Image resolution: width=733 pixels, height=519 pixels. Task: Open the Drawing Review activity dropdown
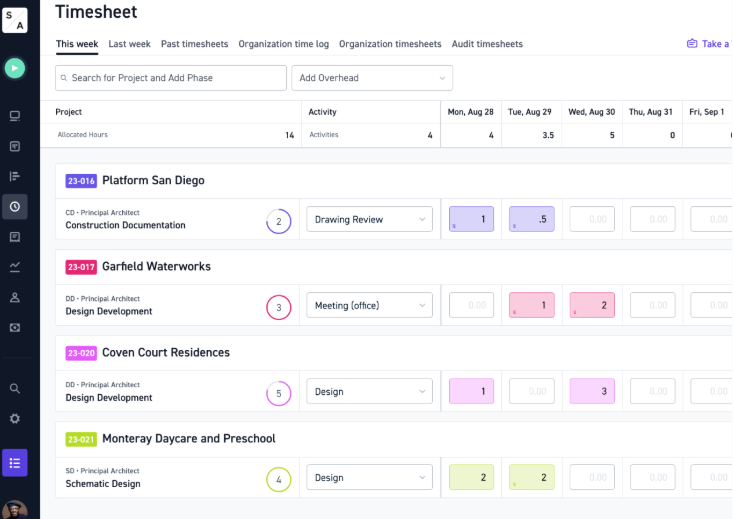pyautogui.click(x=369, y=219)
